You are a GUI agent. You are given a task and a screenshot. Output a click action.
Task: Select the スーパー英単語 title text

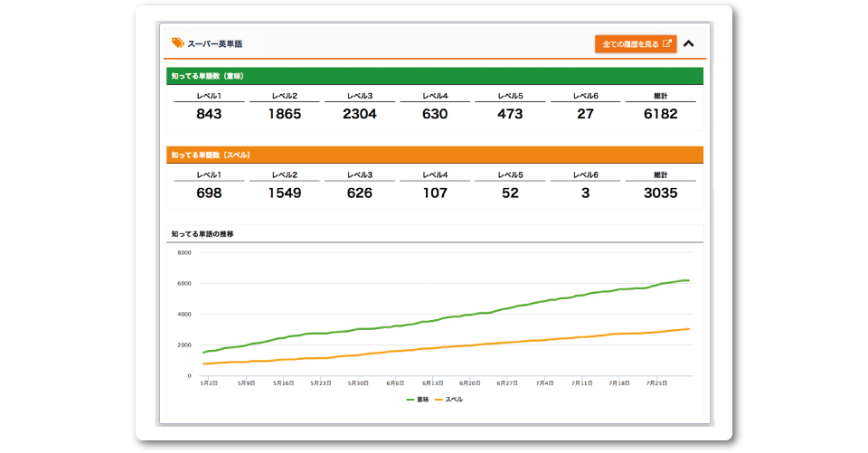[x=215, y=43]
